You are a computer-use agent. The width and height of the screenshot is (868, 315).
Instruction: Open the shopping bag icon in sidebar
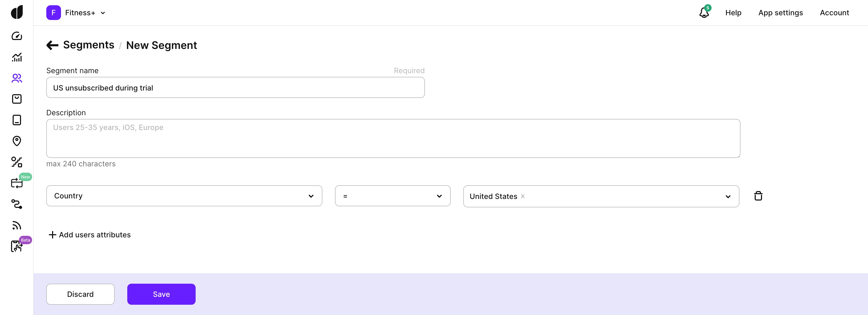[17, 99]
